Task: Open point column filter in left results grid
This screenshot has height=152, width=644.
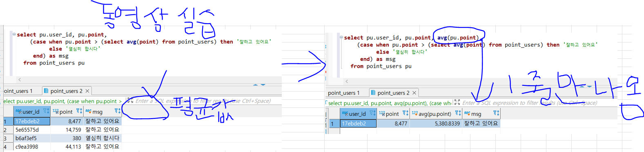Action: [x=79, y=111]
